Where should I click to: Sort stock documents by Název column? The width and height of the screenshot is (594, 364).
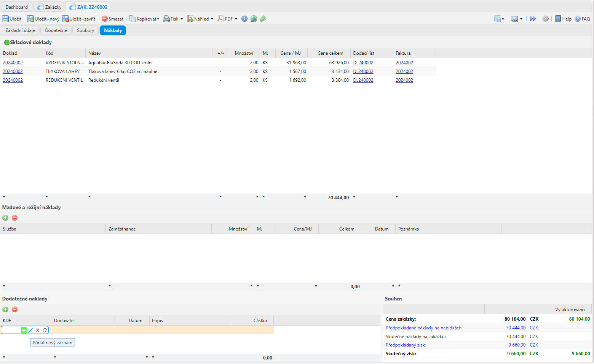pos(149,53)
